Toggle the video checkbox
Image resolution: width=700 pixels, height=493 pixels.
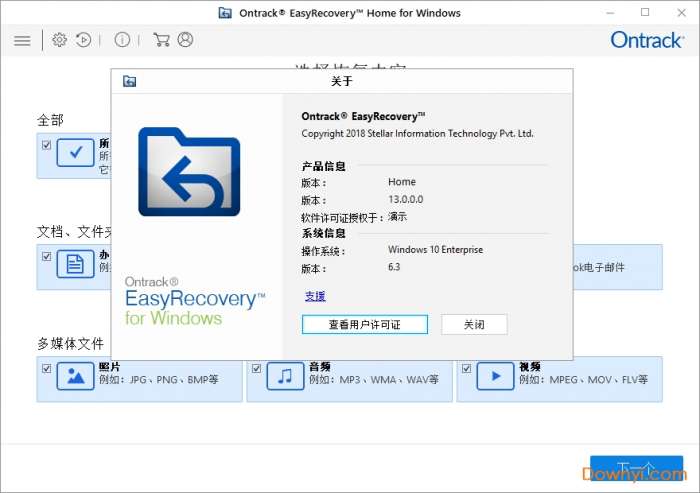pos(466,368)
